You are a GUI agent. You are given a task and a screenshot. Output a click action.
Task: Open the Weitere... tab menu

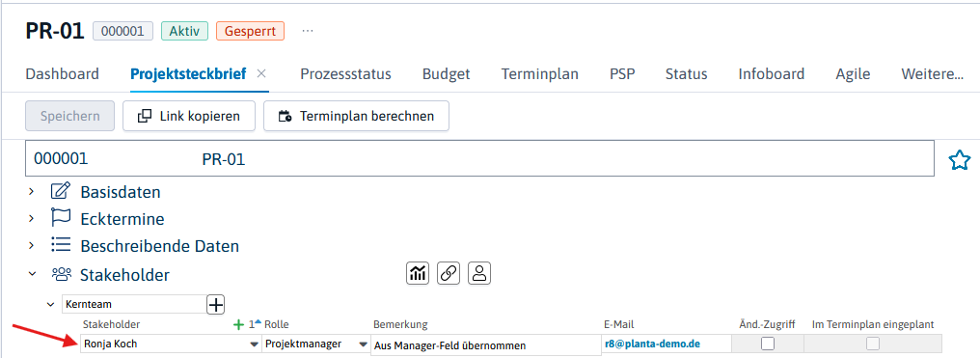click(932, 73)
